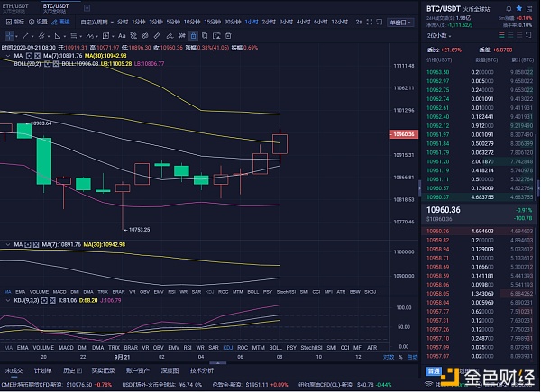Screen dimensions: 541x392
Task: Open 设置 chart settings
Action: (x=38, y=22)
